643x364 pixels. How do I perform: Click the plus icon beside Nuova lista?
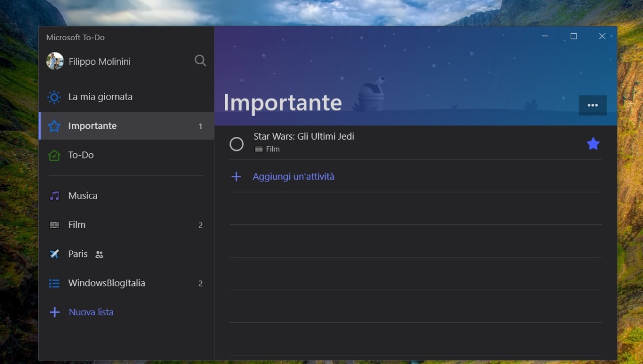point(54,312)
